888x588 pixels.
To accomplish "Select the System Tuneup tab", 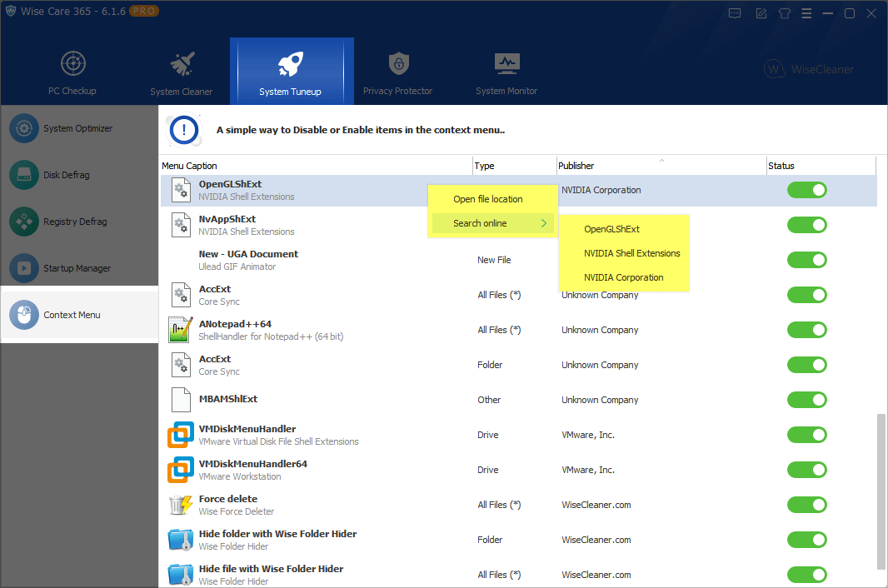I will tap(292, 72).
